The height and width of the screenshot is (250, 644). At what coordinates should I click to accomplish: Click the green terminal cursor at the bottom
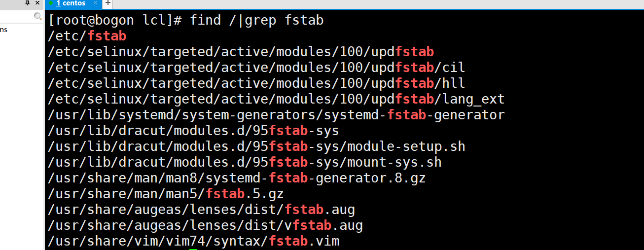point(193,249)
